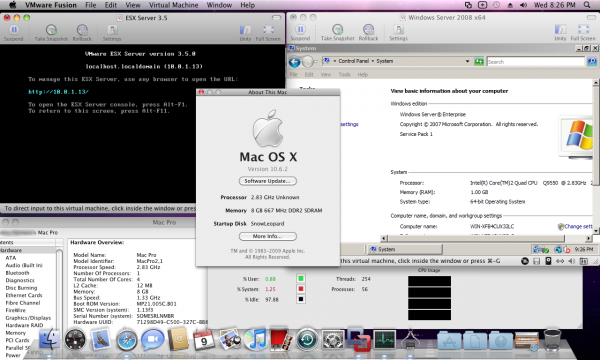Select Memory in the hardware list
The width and height of the screenshot is (600, 360).
pos(15,333)
